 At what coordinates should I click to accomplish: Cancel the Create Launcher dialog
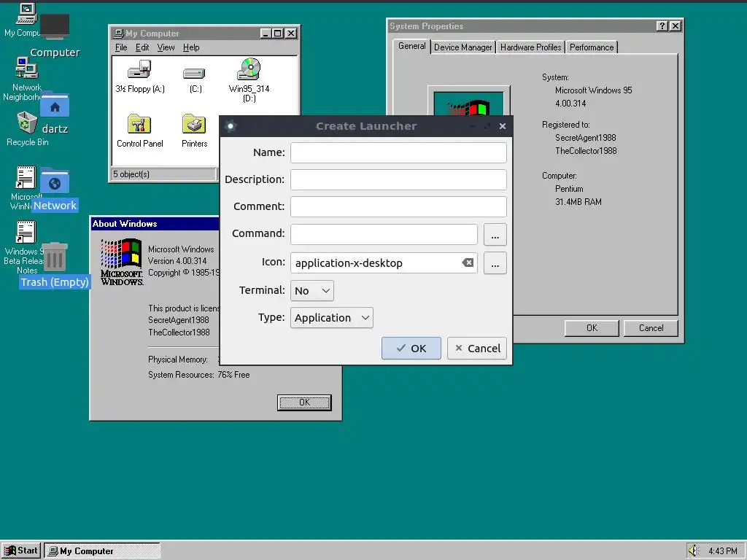tap(477, 348)
